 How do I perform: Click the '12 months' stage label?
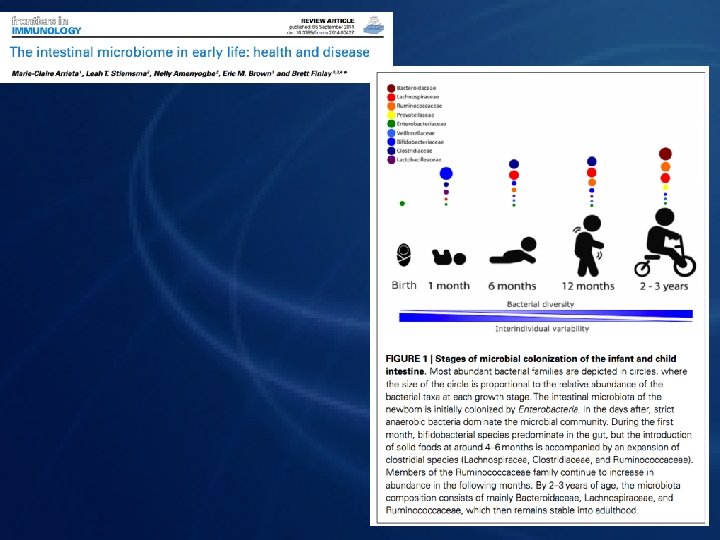pos(588,286)
